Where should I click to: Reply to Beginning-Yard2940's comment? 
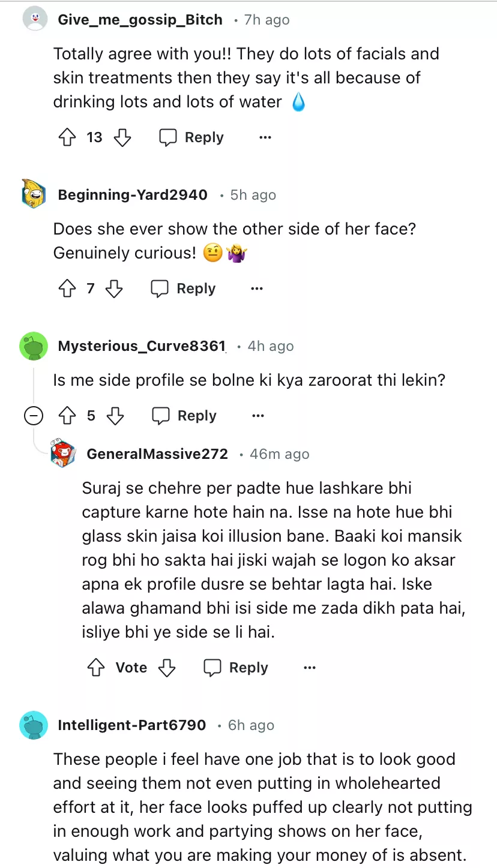183,289
